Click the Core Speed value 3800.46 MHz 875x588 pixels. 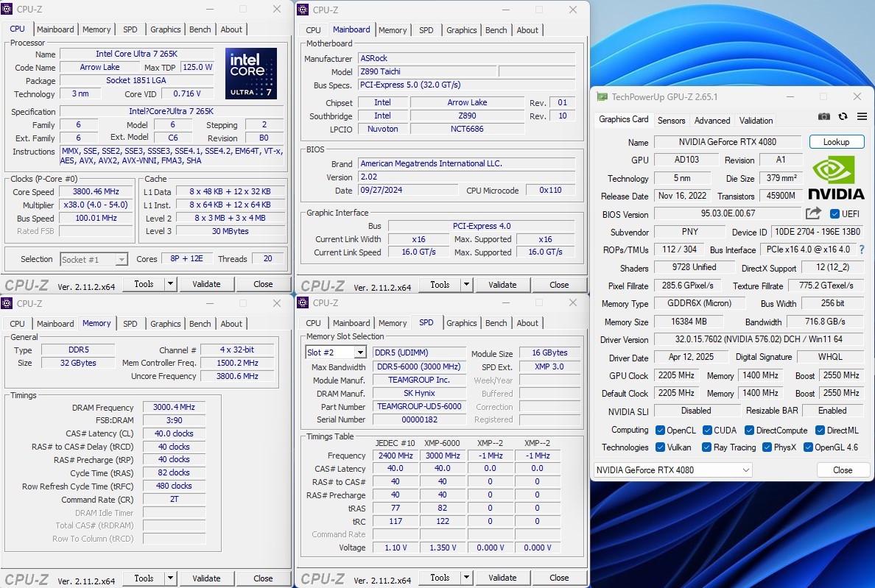96,191
